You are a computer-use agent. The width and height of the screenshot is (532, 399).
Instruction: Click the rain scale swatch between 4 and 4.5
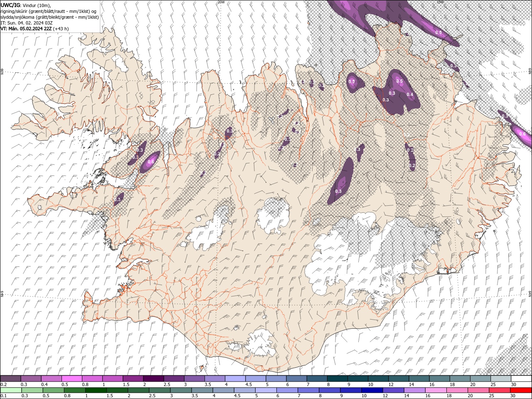click(224, 390)
